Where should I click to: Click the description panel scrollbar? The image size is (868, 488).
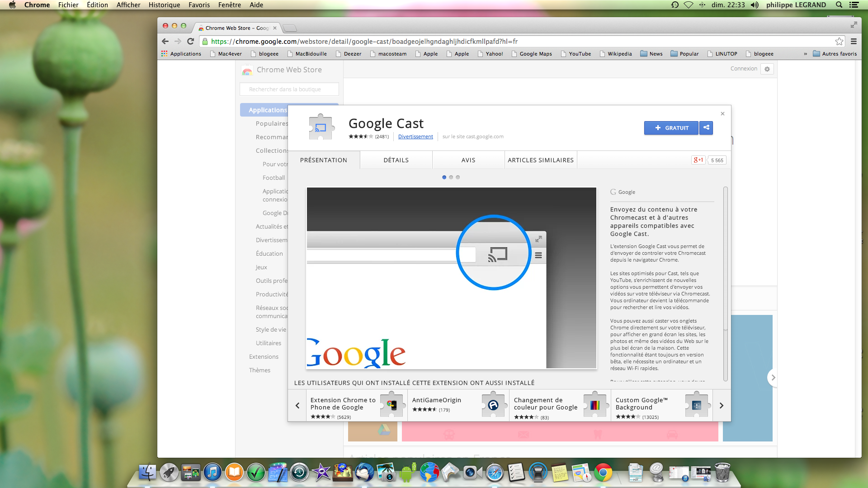[x=726, y=258]
